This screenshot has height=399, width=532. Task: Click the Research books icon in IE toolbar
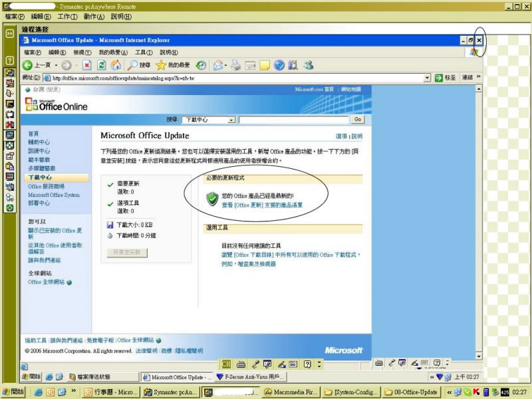tap(293, 65)
